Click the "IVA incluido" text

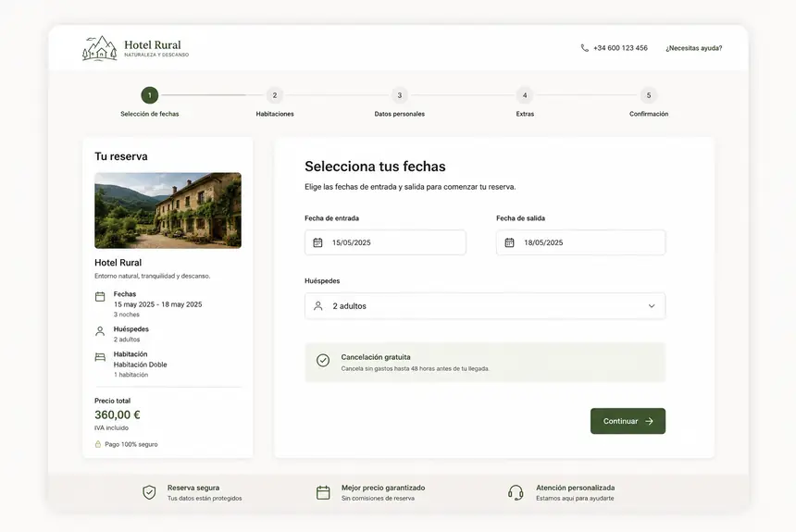111,428
